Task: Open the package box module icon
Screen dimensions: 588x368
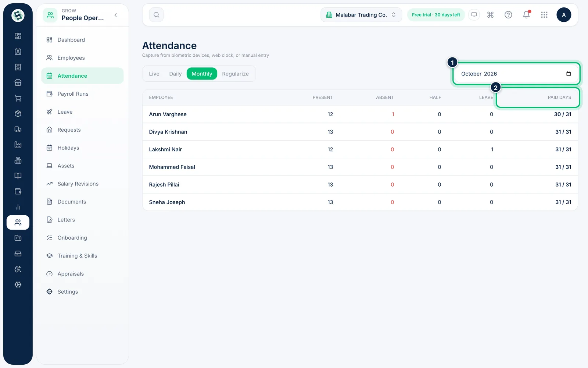Action: click(18, 114)
